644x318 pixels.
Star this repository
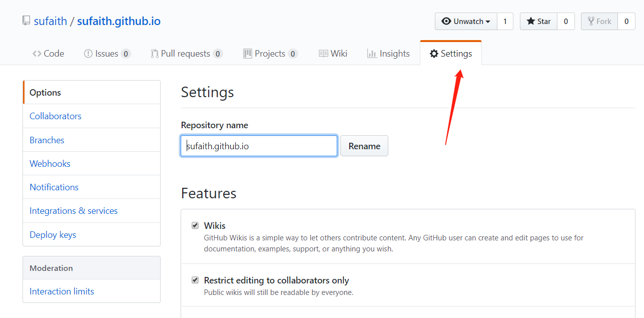(538, 22)
